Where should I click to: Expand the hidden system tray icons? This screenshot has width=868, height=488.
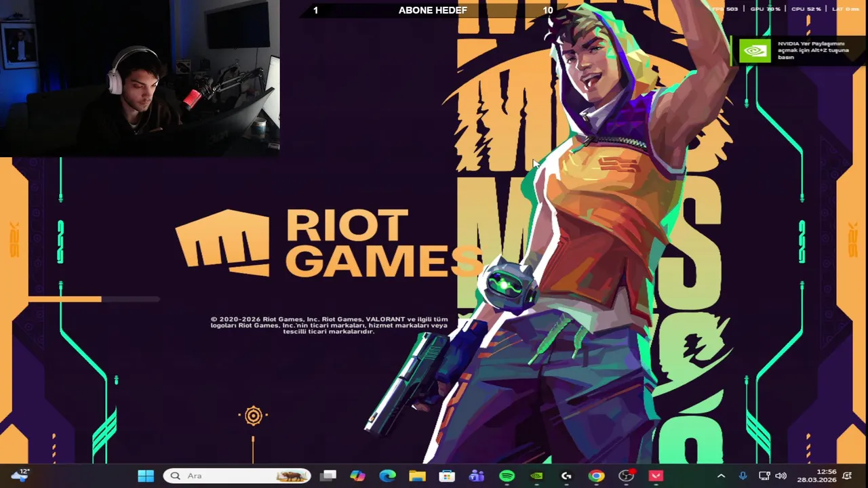point(721,476)
